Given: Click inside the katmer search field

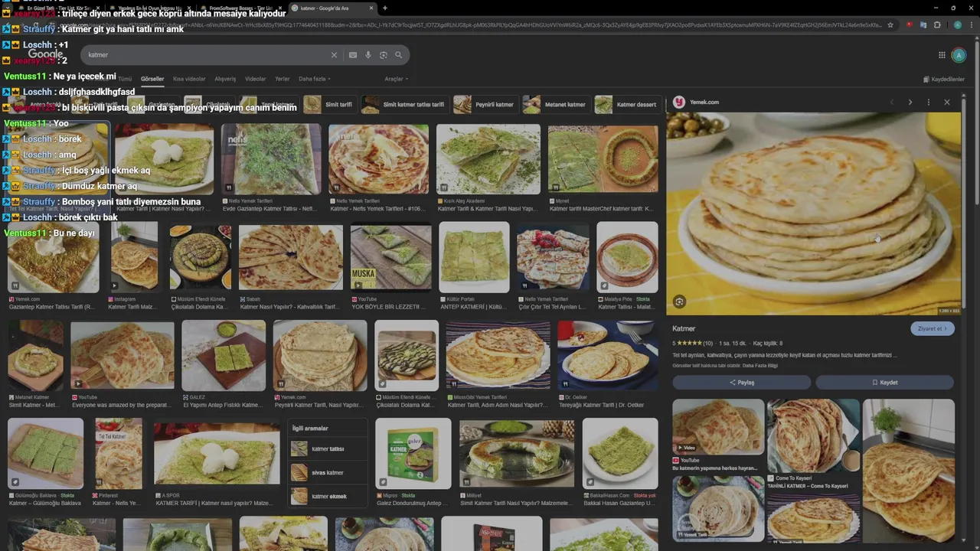Looking at the screenshot, I should pyautogui.click(x=207, y=55).
